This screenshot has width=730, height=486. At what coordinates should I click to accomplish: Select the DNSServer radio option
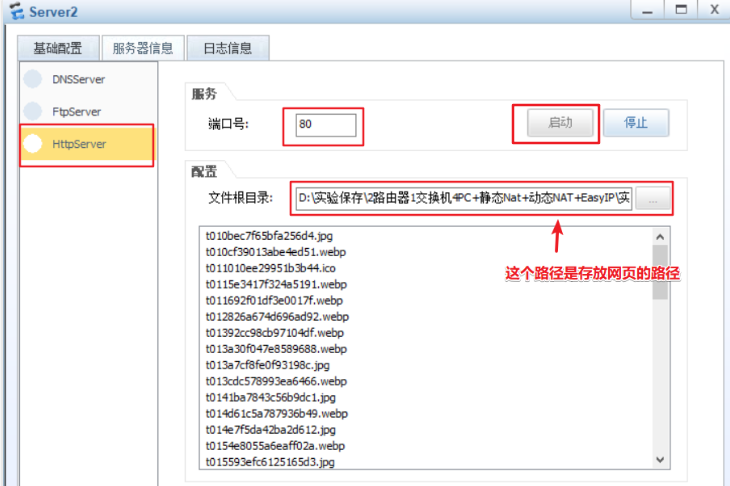pyautogui.click(x=33, y=79)
